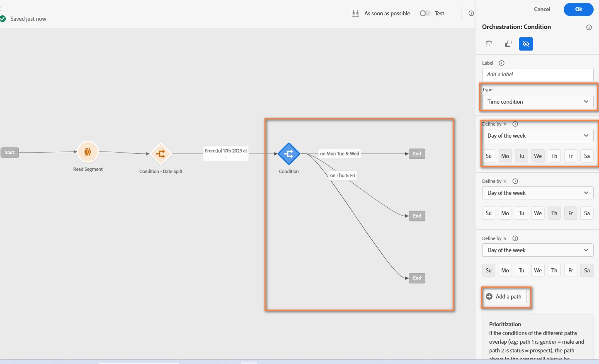Image resolution: width=599 pixels, height=364 pixels.
Task: Toggle We in first day-of-week row
Action: point(538,156)
